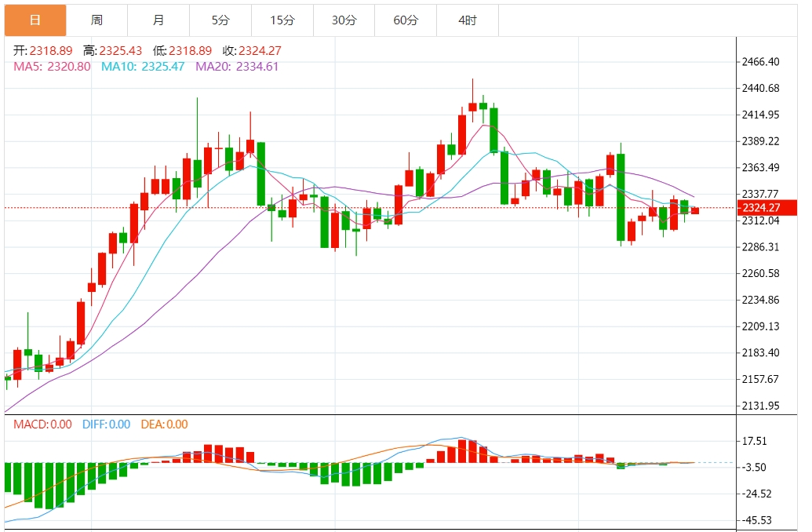812x532 pixels.
Task: Click the MACD:0.00 indicator label
Action: point(42,425)
